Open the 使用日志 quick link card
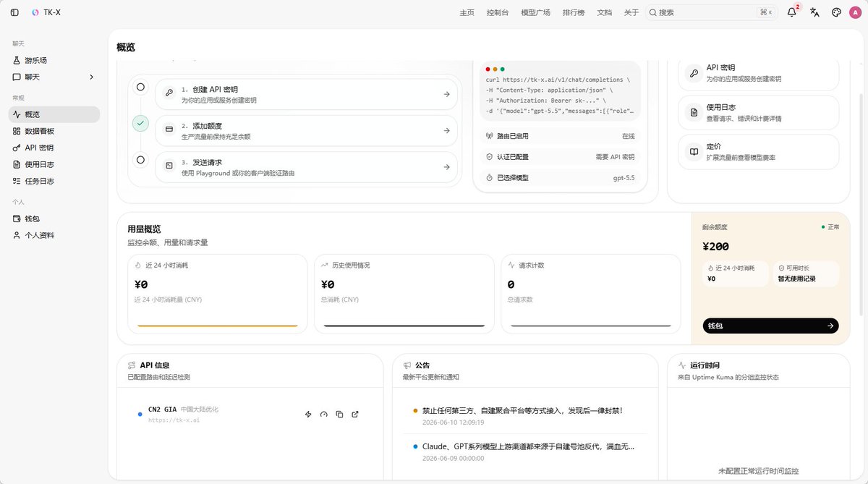The width and height of the screenshot is (868, 484). coord(759,112)
